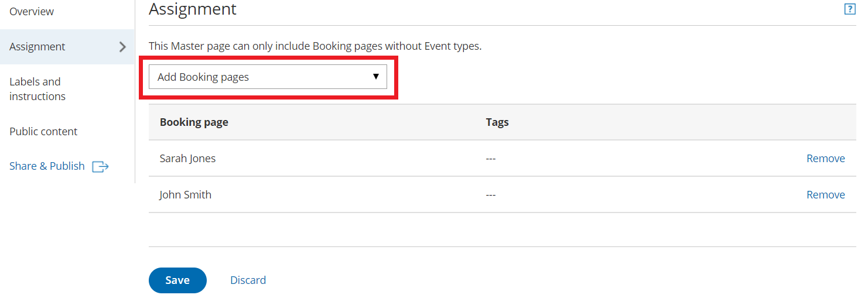The width and height of the screenshot is (868, 305).
Task: Click the Assignment page heading
Action: point(193,9)
